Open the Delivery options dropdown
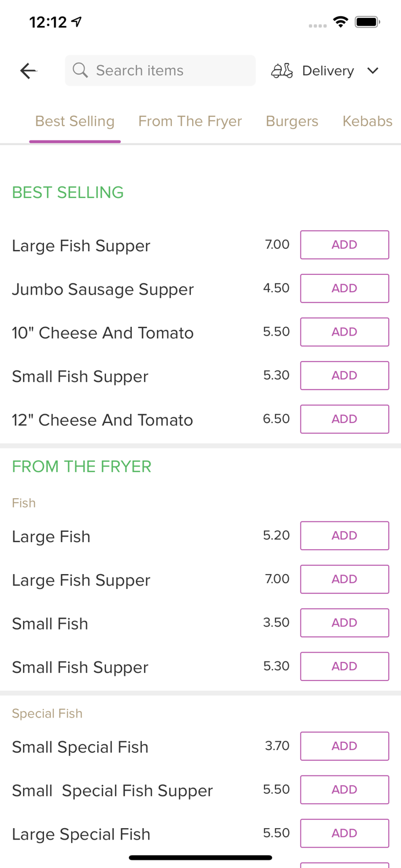Screen dimensions: 401x868 pyautogui.click(x=328, y=71)
